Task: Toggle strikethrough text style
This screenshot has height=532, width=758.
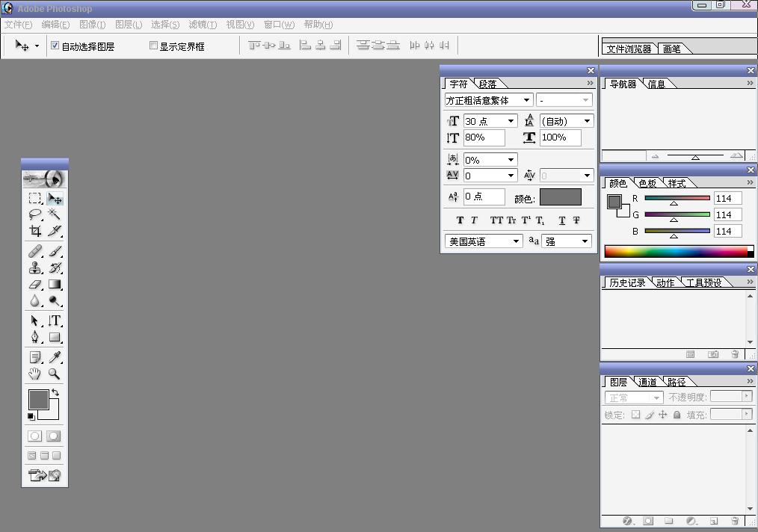Action: (576, 220)
